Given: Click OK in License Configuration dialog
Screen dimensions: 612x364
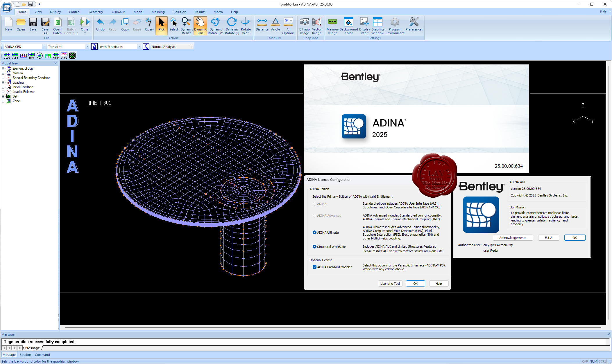Looking at the screenshot, I should 415,284.
